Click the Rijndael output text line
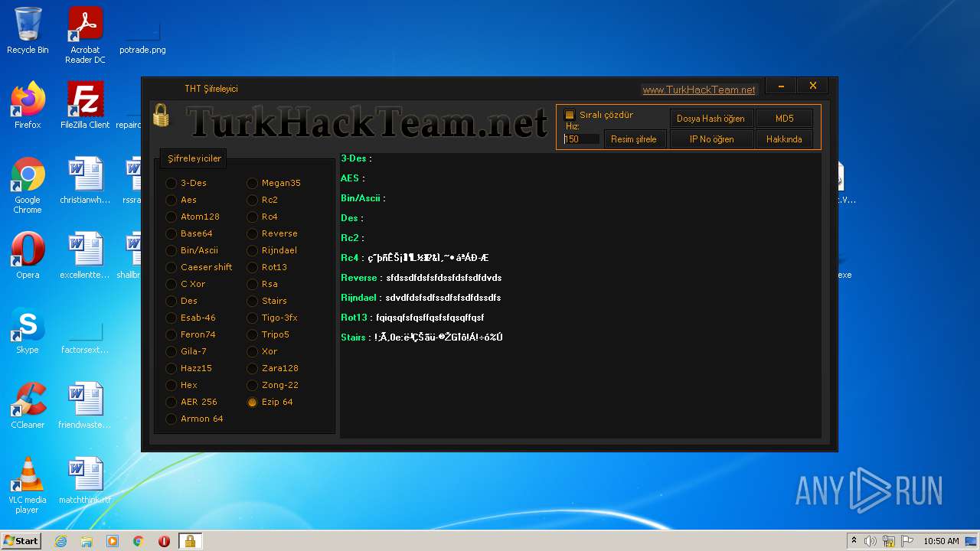The width and height of the screenshot is (980, 551). (421, 298)
